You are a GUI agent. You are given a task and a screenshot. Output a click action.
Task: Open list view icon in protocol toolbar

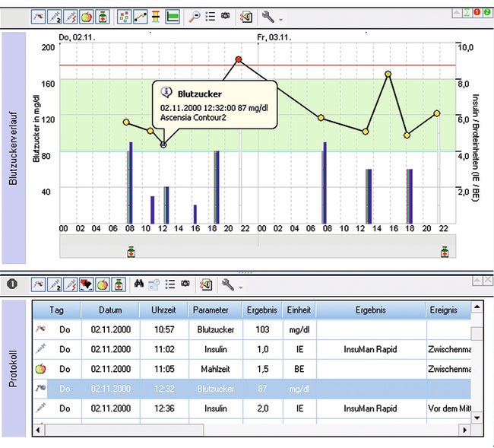170,284
